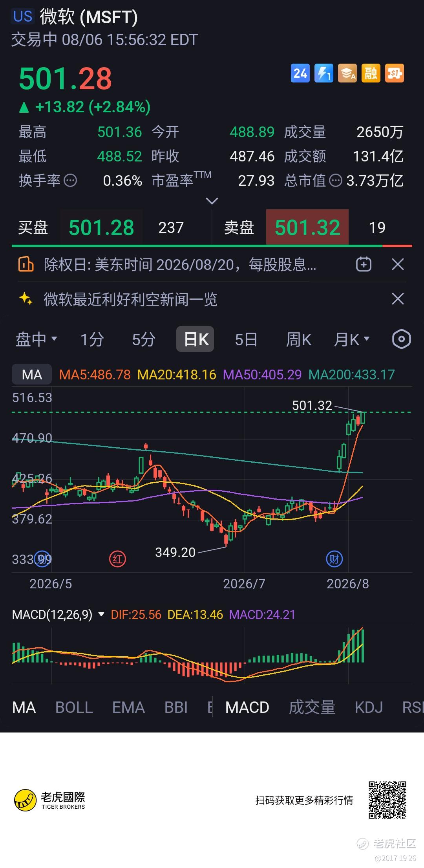Open the 除权日 dividend notice text
424x868 pixels.
point(180,264)
